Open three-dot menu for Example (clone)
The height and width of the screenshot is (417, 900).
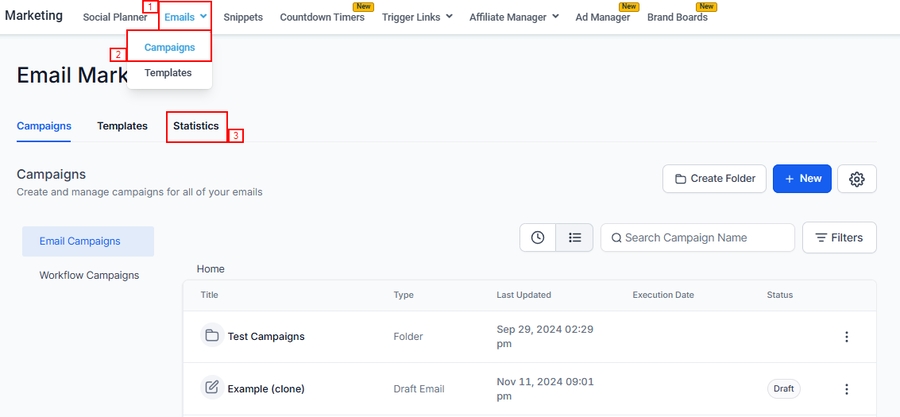point(846,389)
